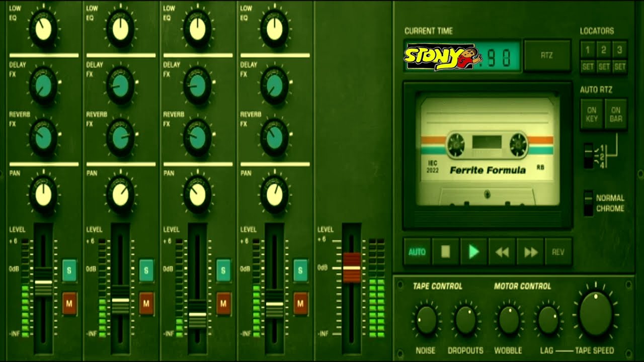Click channel 4 Pan knob

(x=275, y=195)
